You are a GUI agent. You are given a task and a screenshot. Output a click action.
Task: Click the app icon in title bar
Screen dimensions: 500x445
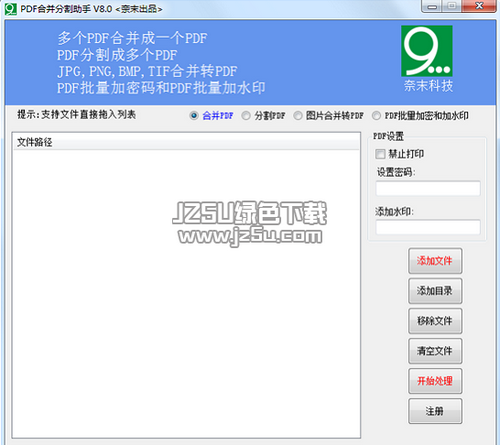point(11,9)
